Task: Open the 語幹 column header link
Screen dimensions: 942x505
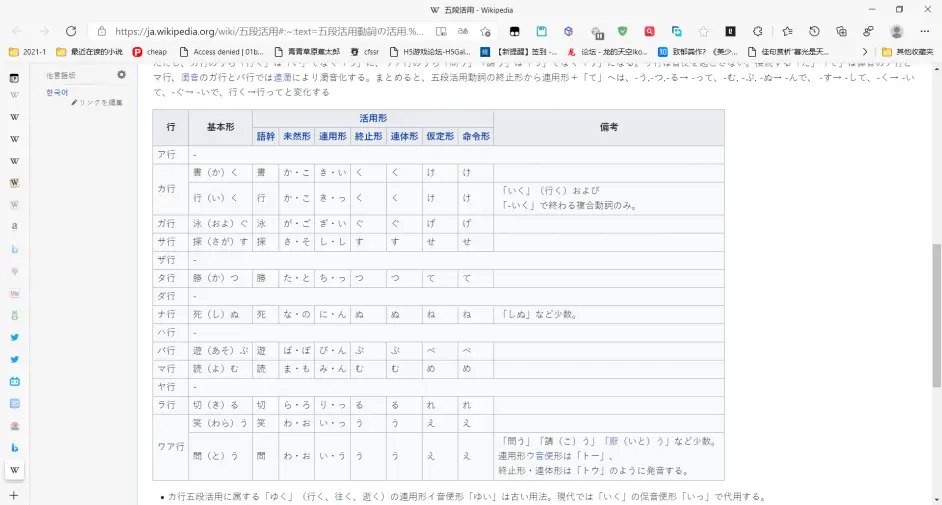Action: 266,136
